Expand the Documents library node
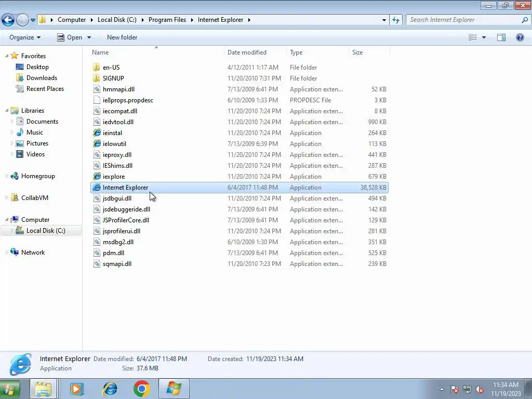Screen dimensions: 532x399 click(12, 122)
